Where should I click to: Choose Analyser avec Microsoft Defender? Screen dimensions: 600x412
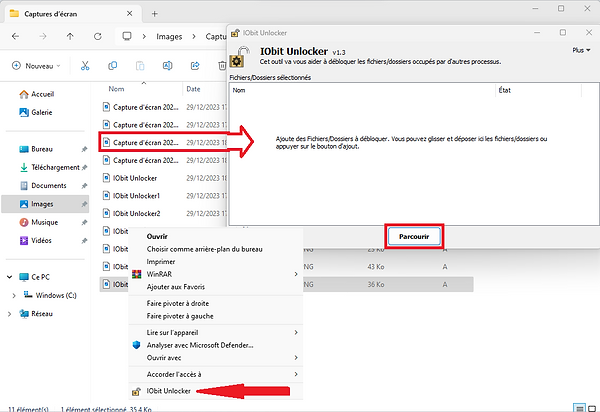coord(215,345)
